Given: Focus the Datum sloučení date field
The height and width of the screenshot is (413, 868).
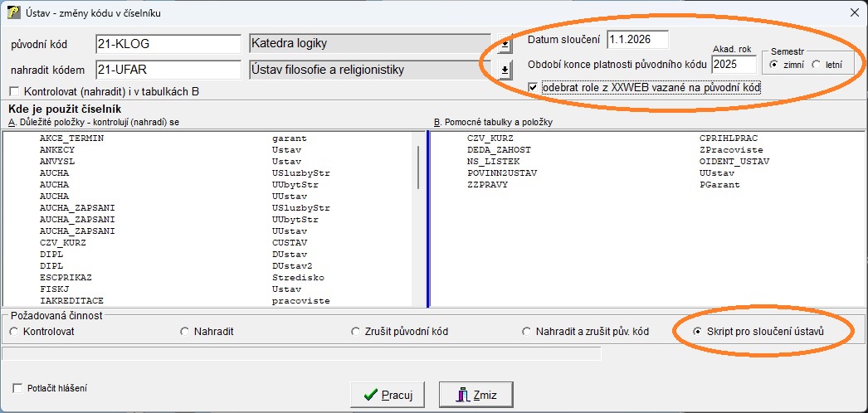Looking at the screenshot, I should 636,39.
